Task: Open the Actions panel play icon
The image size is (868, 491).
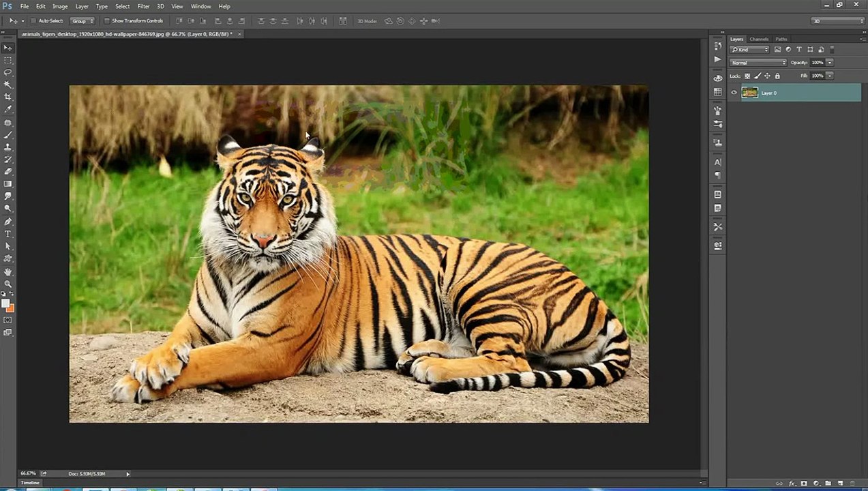Action: coord(717,60)
